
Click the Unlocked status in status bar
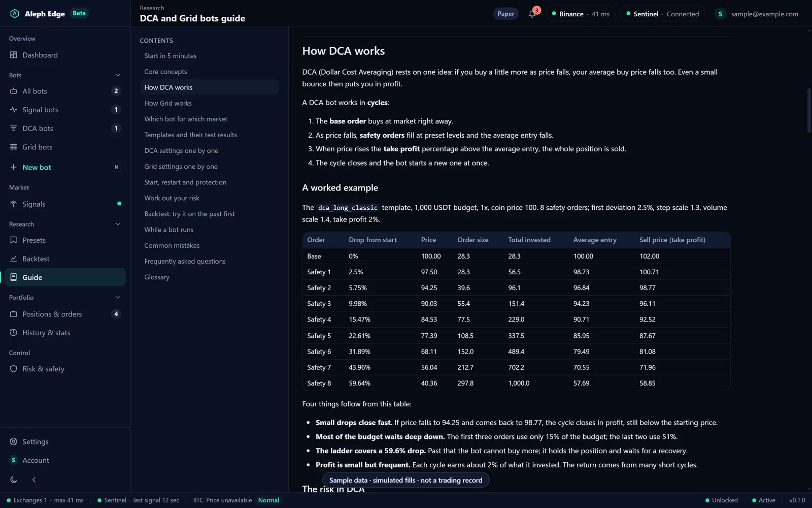click(x=721, y=500)
